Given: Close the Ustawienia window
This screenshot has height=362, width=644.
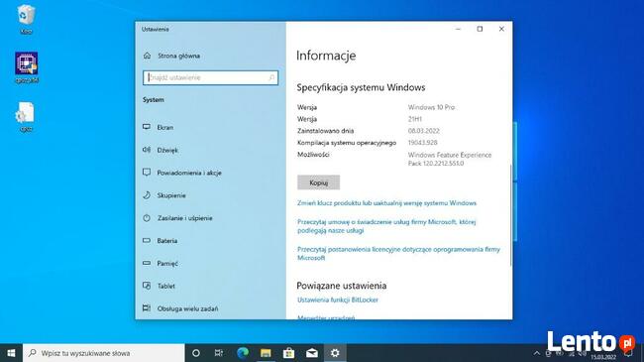Looking at the screenshot, I should coord(501,29).
